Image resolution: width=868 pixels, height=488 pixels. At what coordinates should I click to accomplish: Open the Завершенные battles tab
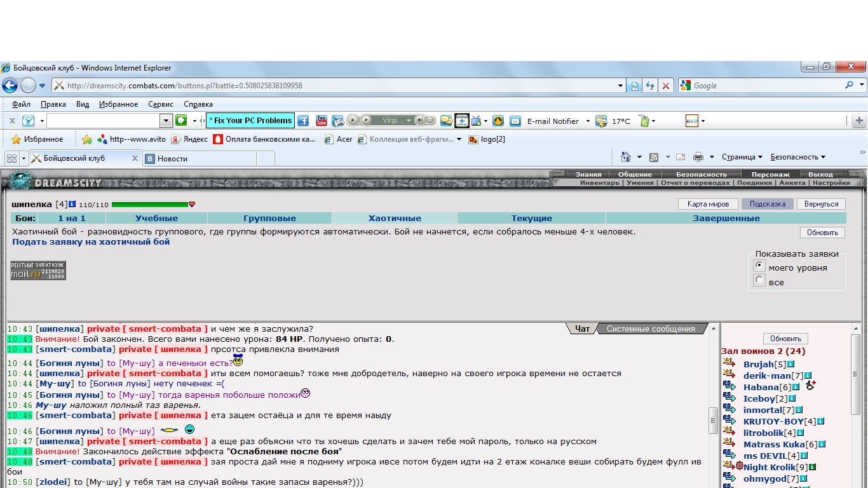[726, 218]
